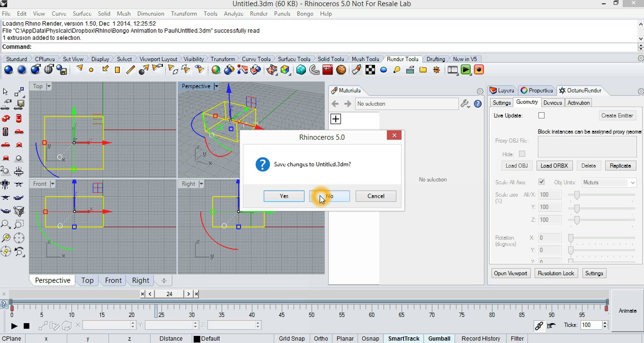The height and width of the screenshot is (343, 644).
Task: Select the spotlight tool icon in toolbar
Action: point(79,69)
